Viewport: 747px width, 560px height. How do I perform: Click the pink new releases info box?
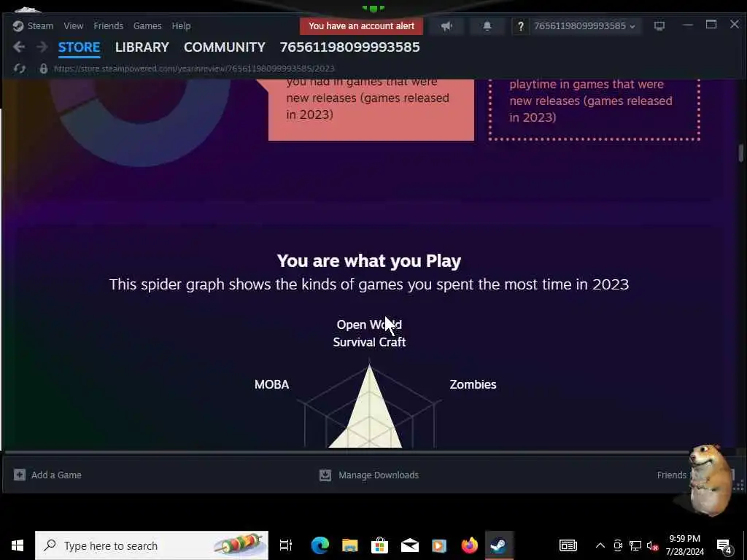tap(371, 109)
